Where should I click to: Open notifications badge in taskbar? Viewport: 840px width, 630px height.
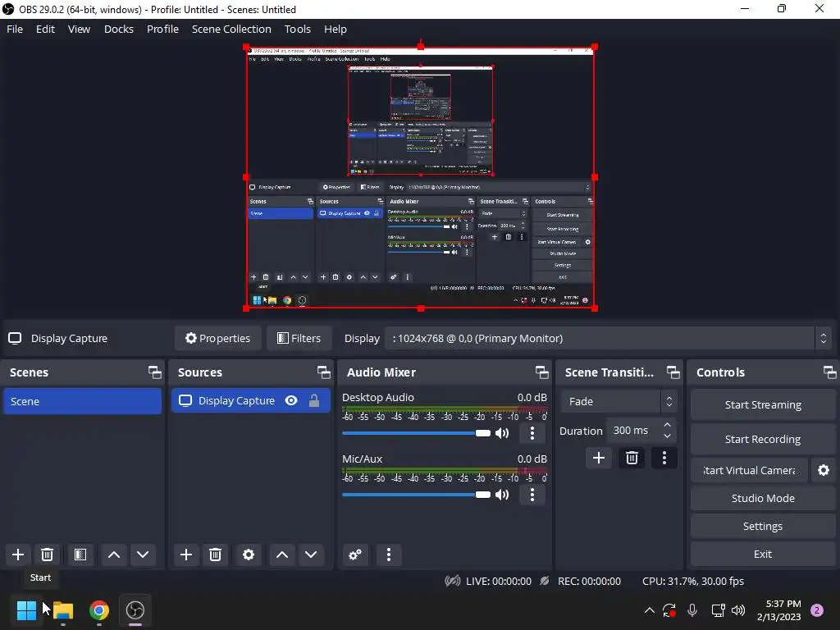tap(817, 610)
